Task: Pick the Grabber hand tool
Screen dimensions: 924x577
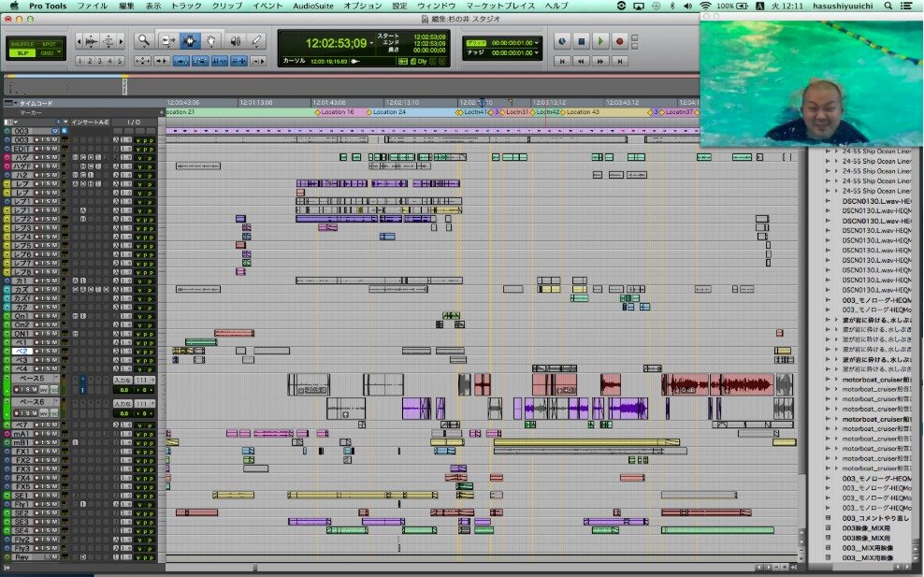Action: pos(212,40)
